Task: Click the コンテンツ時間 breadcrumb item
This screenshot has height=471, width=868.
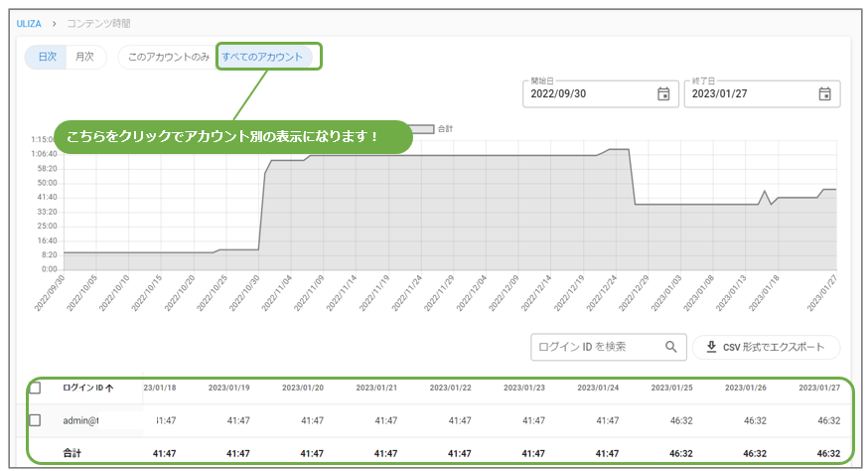Action: coord(97,22)
